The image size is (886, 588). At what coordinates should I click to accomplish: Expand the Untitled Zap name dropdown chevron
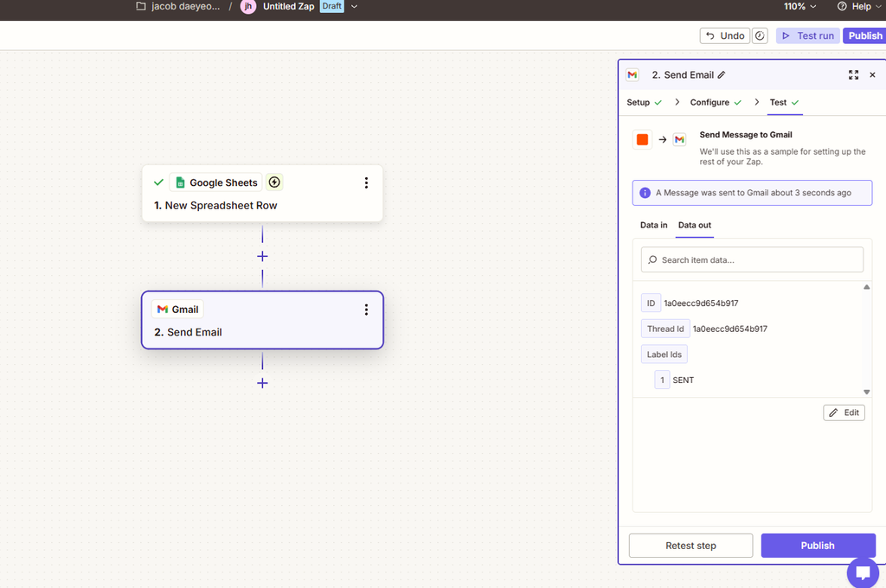[354, 7]
